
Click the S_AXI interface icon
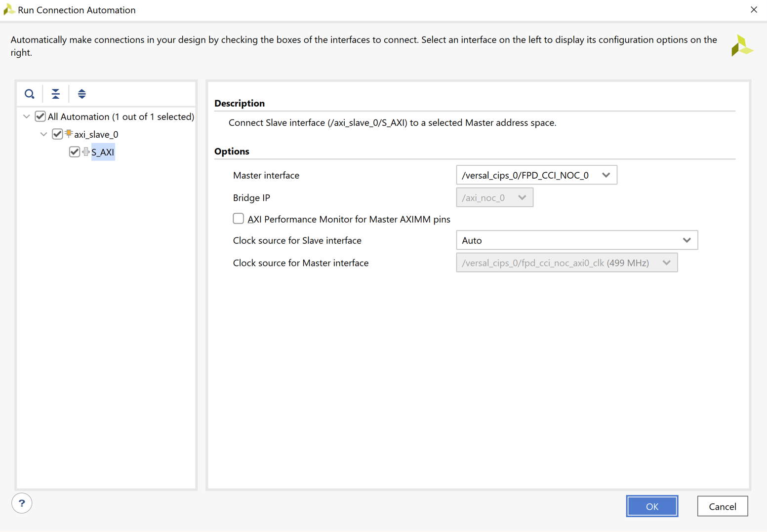pyautogui.click(x=86, y=152)
